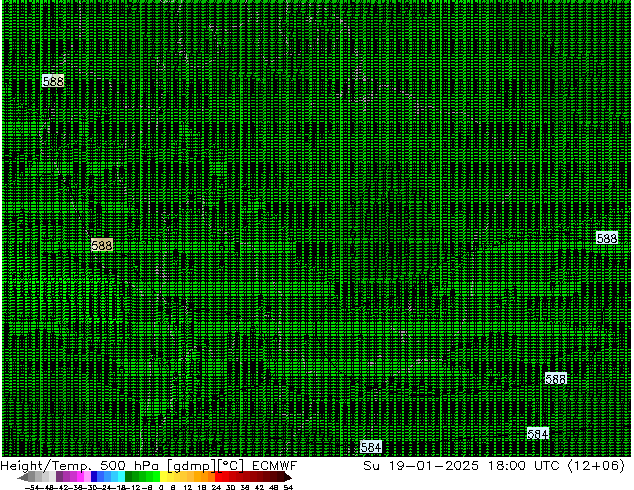
Task: Click the '[gdmp]' unit label
Action: coord(192,466)
